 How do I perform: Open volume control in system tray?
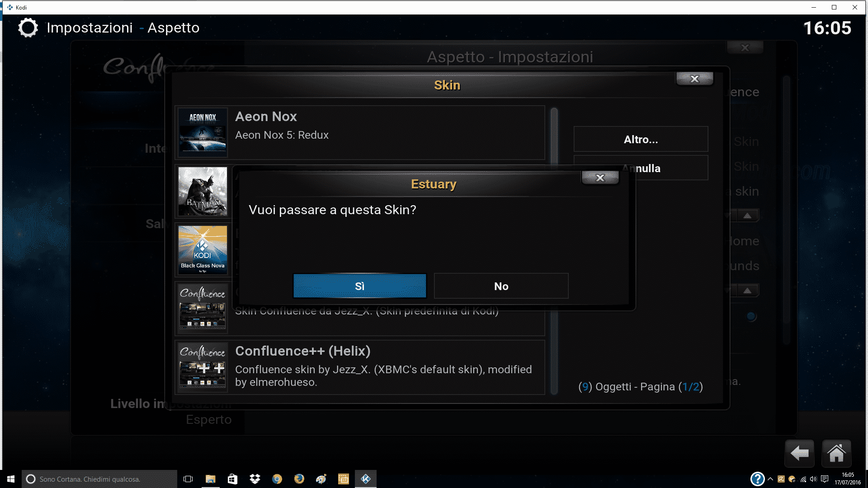pyautogui.click(x=814, y=479)
